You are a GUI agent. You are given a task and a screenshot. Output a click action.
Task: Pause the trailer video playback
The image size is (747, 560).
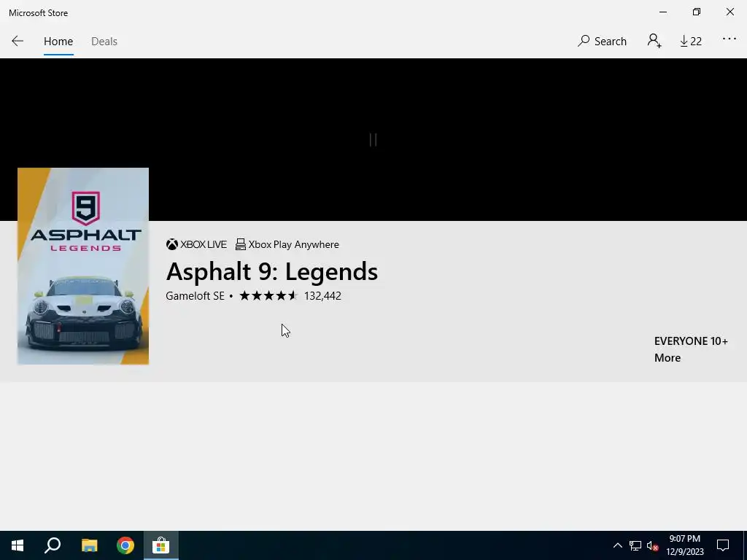pos(373,139)
